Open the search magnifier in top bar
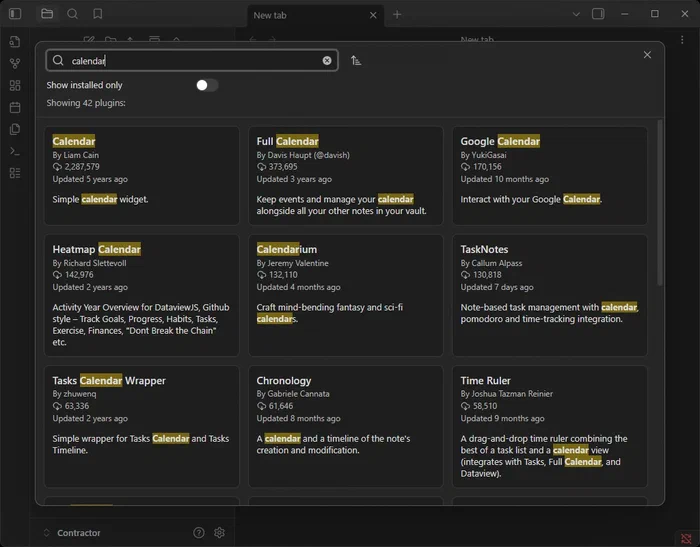Viewport: 700px width, 547px height. 72,14
